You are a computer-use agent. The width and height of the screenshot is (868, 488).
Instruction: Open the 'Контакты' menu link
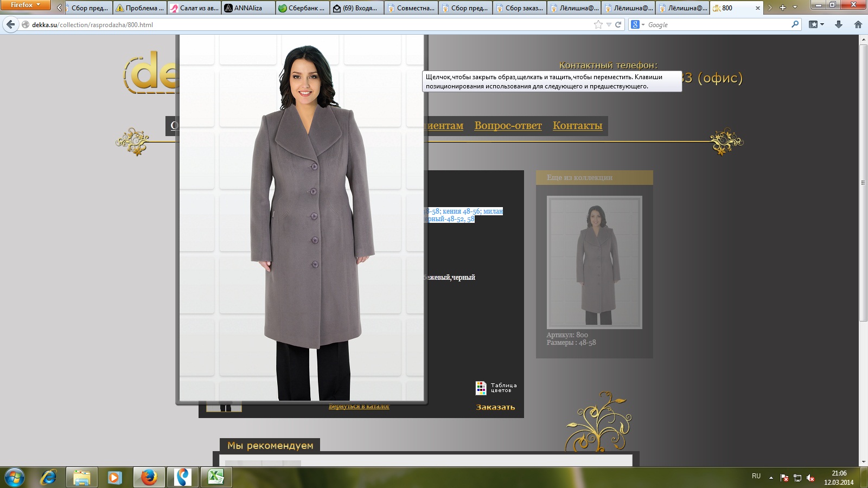click(x=577, y=125)
